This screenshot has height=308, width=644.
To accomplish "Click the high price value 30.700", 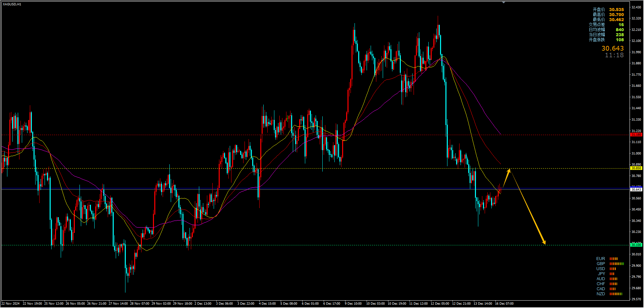I will coord(616,15).
